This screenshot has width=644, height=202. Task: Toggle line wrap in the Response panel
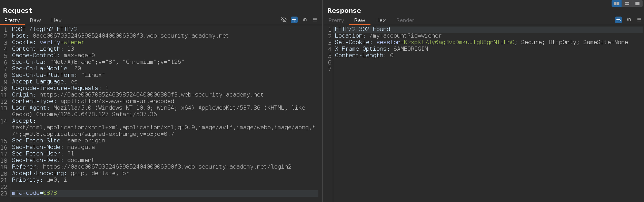(x=618, y=20)
